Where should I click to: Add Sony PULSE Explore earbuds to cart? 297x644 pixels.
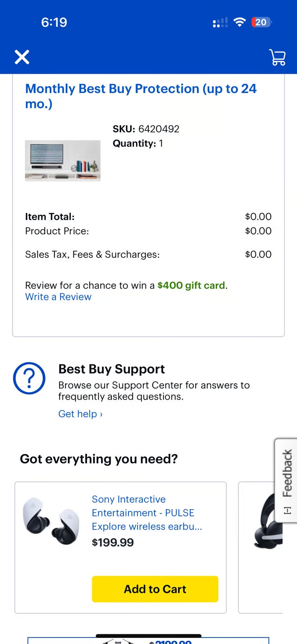click(x=155, y=589)
